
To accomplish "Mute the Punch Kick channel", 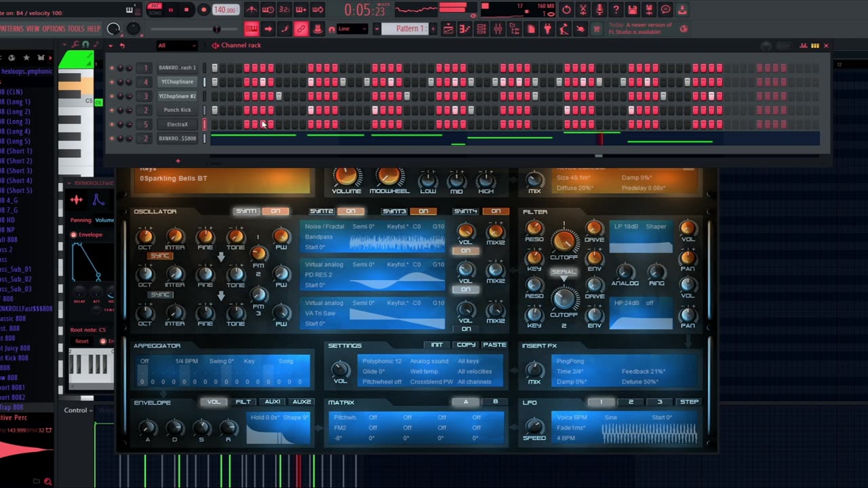I will click(x=112, y=110).
